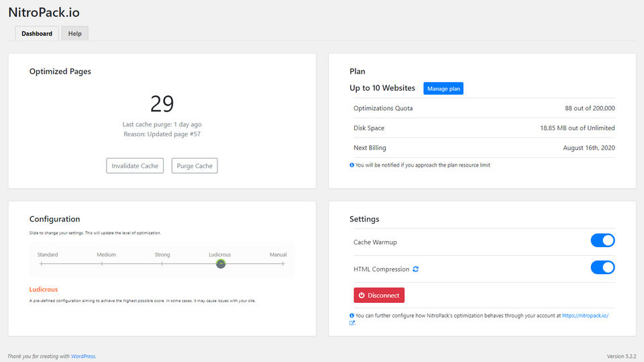Viewport: 644px width, 362px height.
Task: Click the NitroPack.io page title
Action: point(44,12)
